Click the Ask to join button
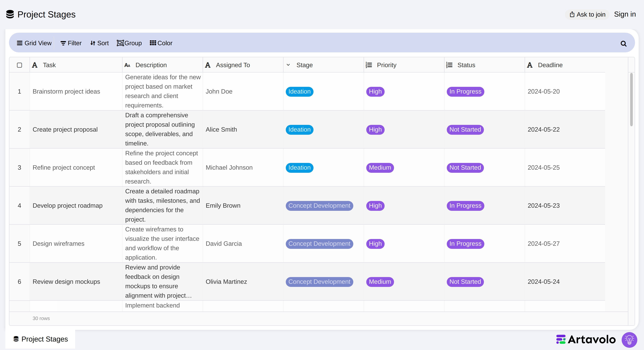Image resolution: width=644 pixels, height=350 pixels. 587,15
